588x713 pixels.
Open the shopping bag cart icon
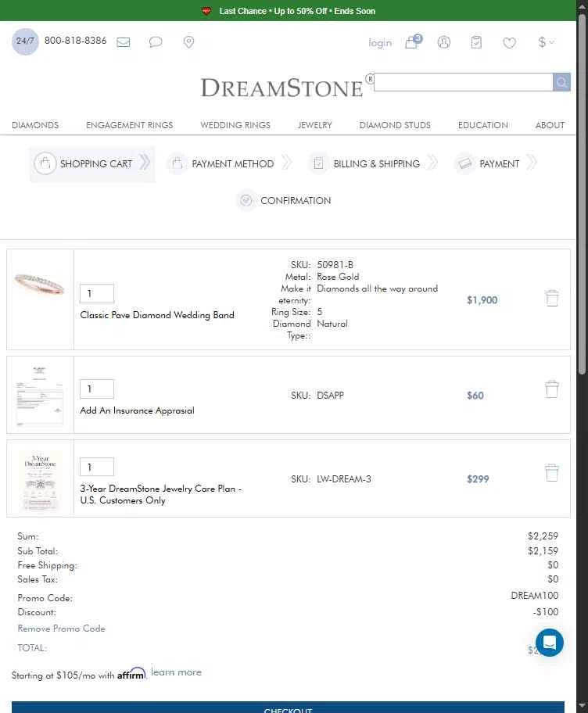(x=413, y=41)
